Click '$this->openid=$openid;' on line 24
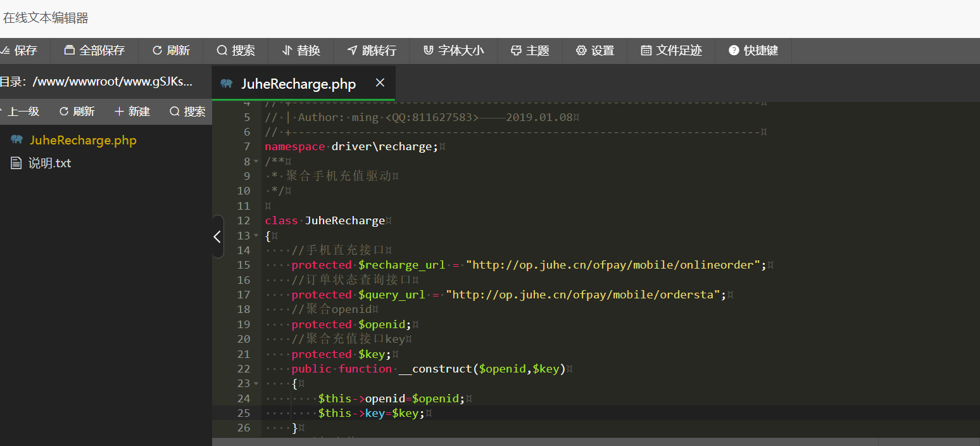This screenshot has height=446, width=980. [x=391, y=398]
